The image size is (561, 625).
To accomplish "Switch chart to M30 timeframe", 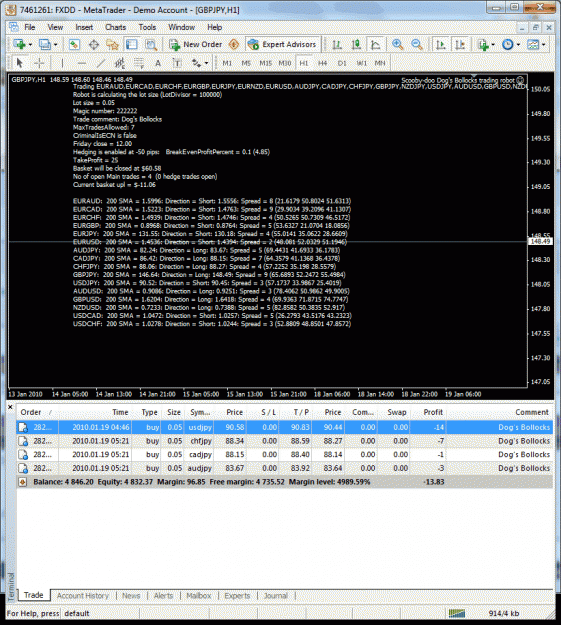I will tap(285, 63).
